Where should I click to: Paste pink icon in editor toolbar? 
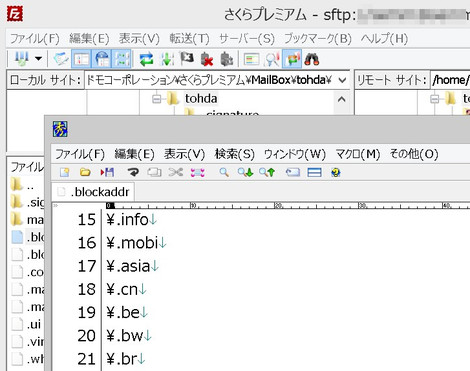tap(197, 172)
